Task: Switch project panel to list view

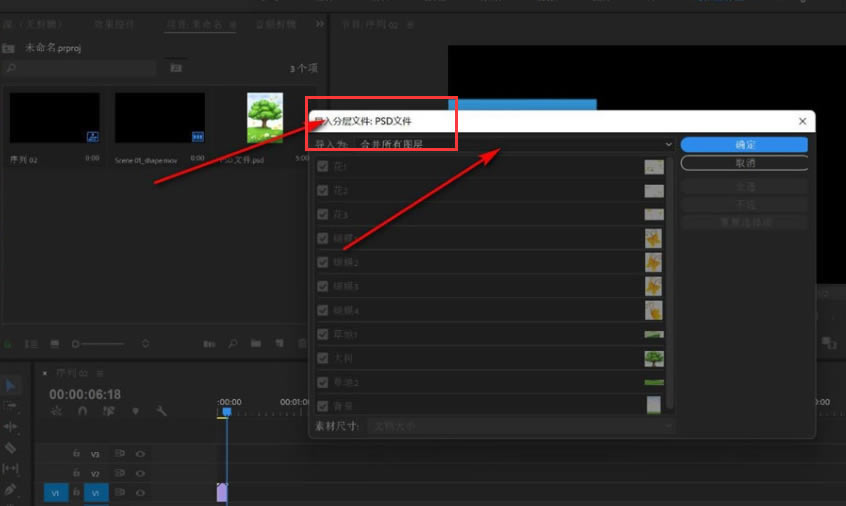Action: 31,344
